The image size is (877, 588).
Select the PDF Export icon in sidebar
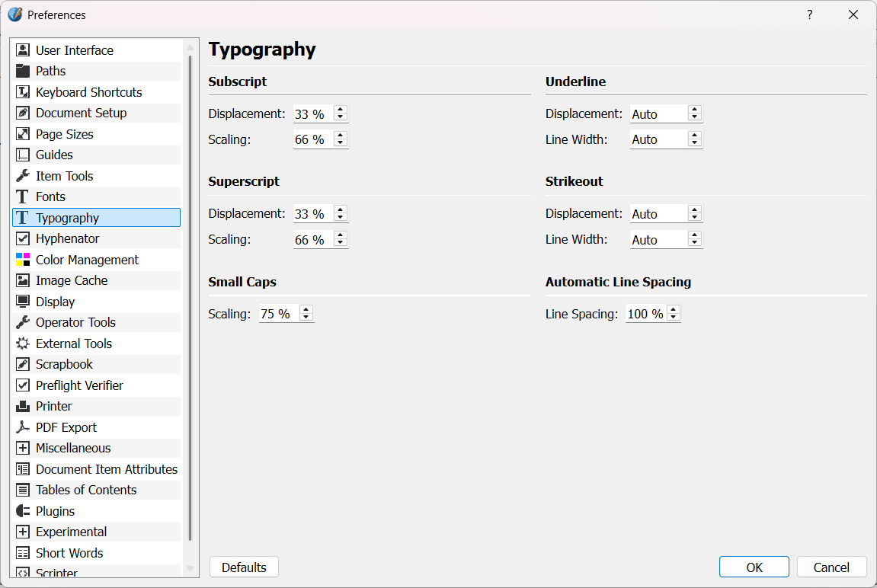(23, 427)
